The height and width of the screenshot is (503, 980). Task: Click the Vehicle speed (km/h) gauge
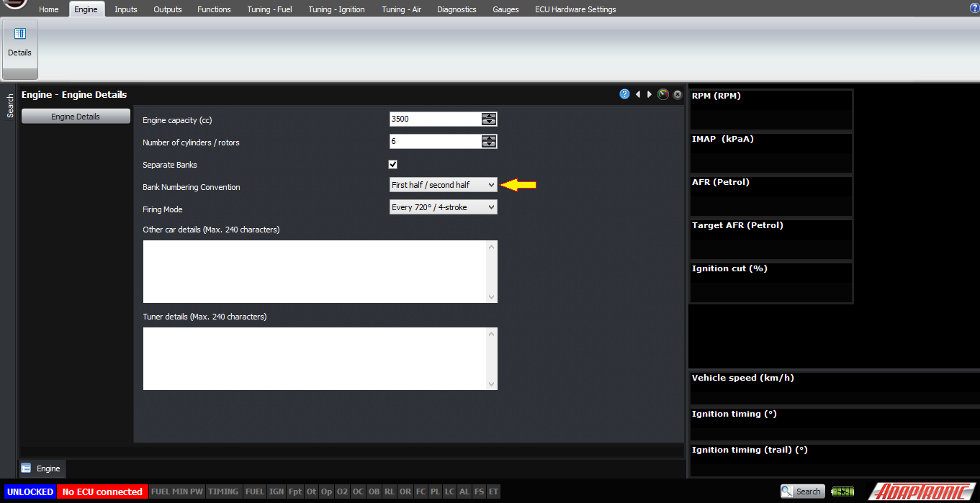[835, 388]
